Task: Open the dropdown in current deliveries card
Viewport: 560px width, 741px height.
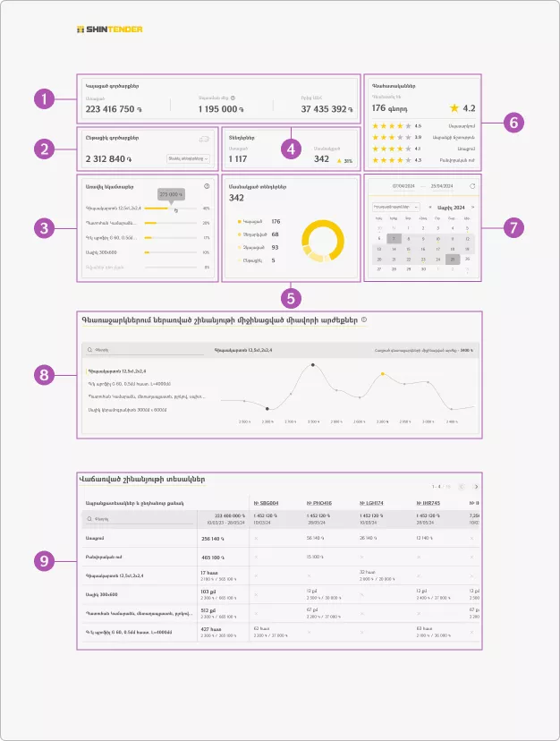Action: tap(188, 158)
